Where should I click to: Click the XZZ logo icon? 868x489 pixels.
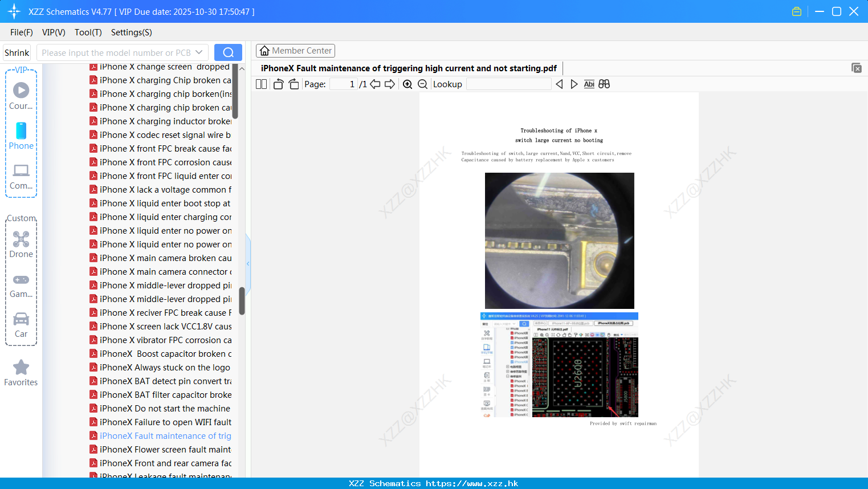pos(14,11)
